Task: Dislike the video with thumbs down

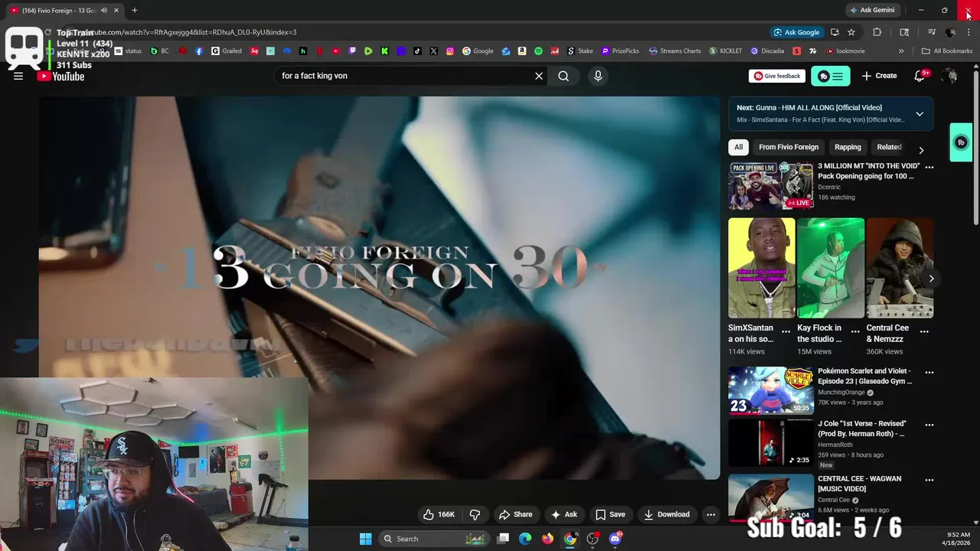Action: pyautogui.click(x=475, y=514)
